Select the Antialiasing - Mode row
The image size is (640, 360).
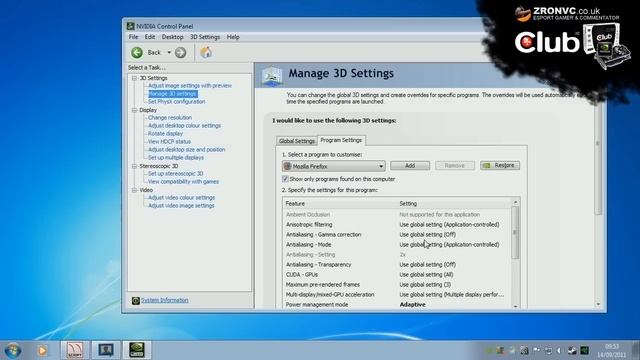click(x=396, y=244)
